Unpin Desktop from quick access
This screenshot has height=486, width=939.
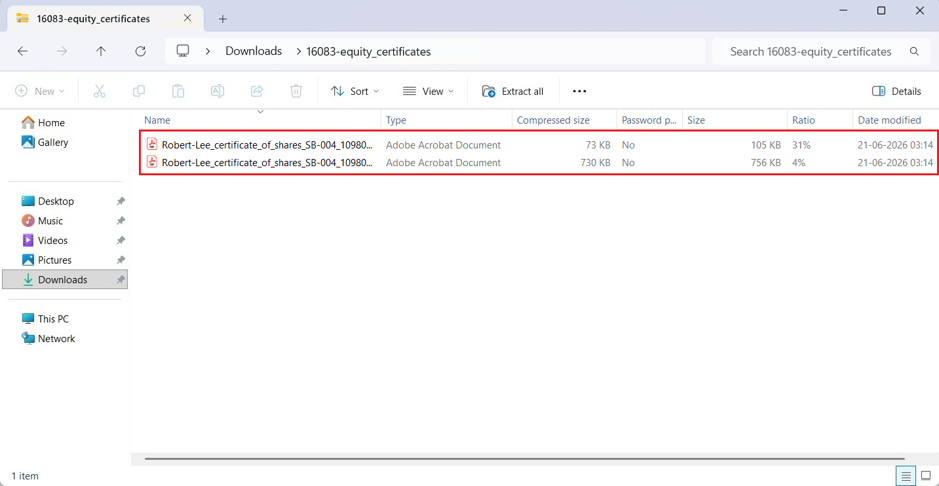(x=120, y=201)
